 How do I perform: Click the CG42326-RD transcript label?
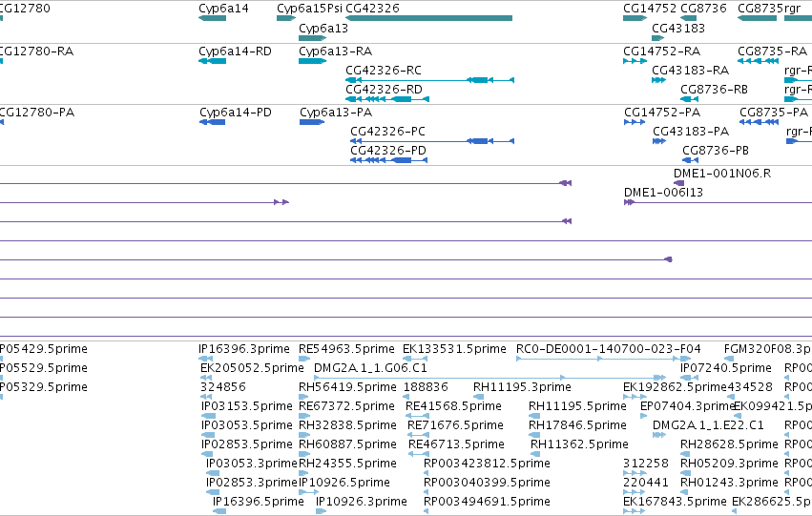(x=385, y=90)
